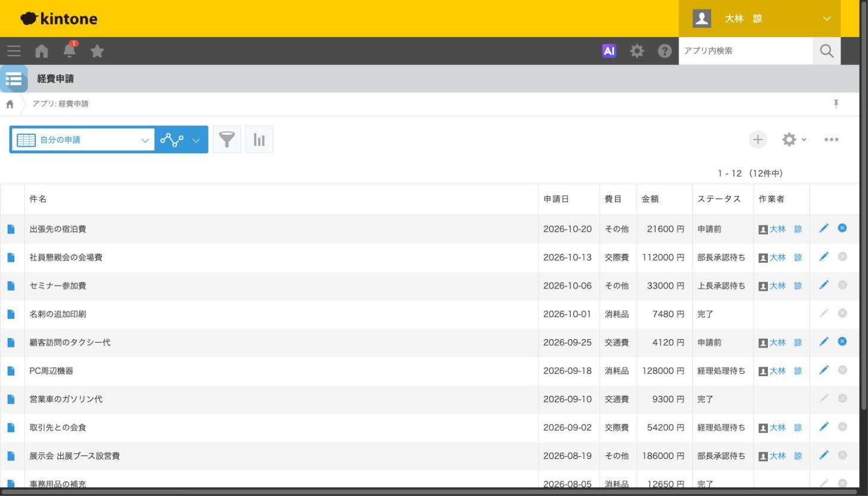Open the three-dot options menu
The image size is (868, 496).
831,139
